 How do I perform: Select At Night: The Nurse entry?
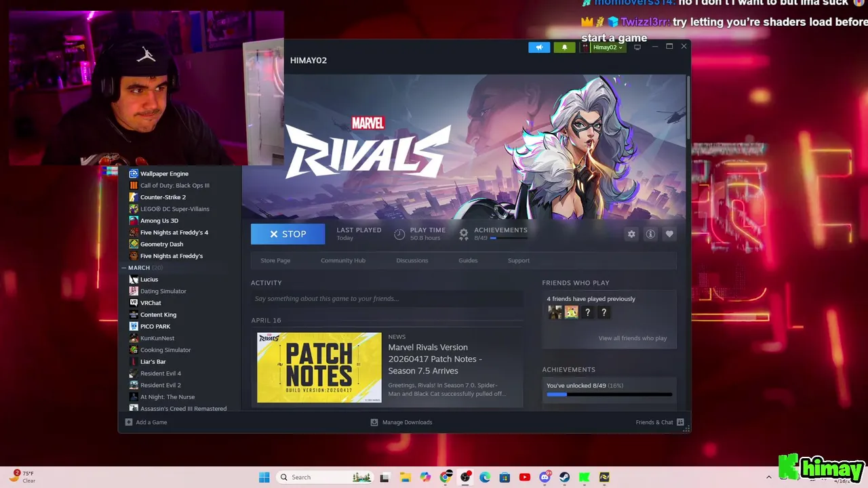pyautogui.click(x=162, y=397)
